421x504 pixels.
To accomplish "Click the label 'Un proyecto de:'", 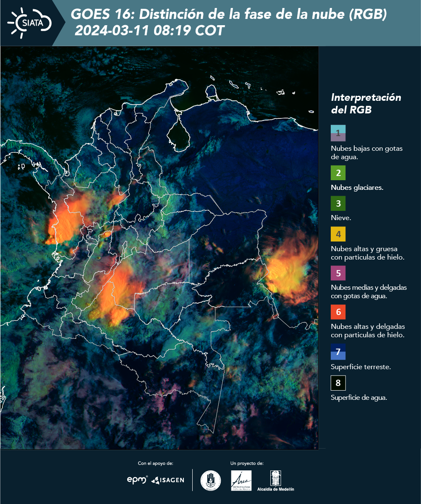I will pyautogui.click(x=247, y=463).
